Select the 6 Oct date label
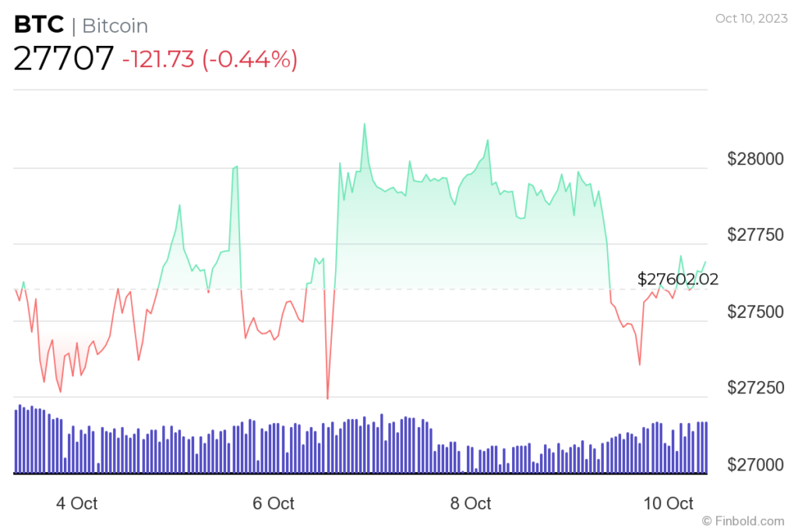798x532 pixels. (x=274, y=503)
